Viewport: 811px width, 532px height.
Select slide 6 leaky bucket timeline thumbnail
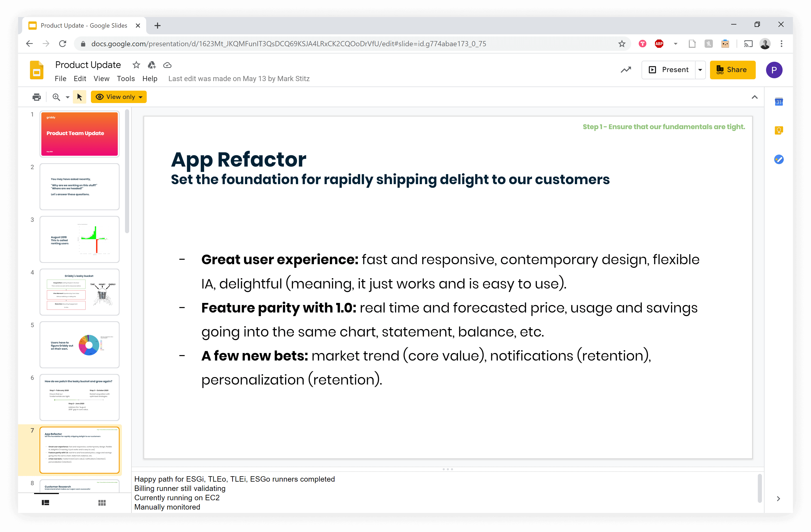click(x=79, y=397)
